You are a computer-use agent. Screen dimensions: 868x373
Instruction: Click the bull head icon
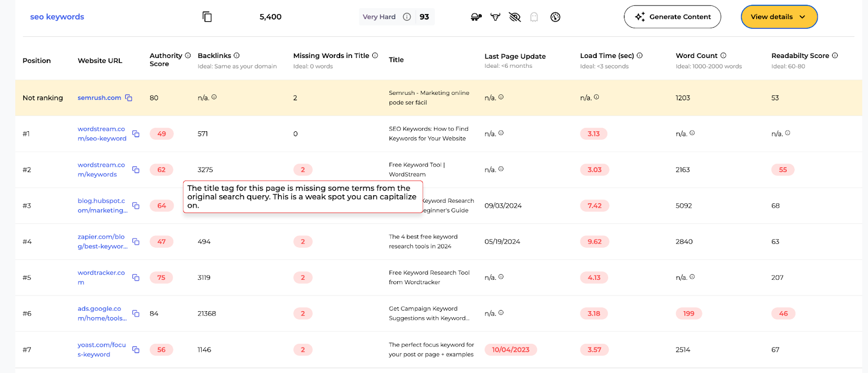495,17
